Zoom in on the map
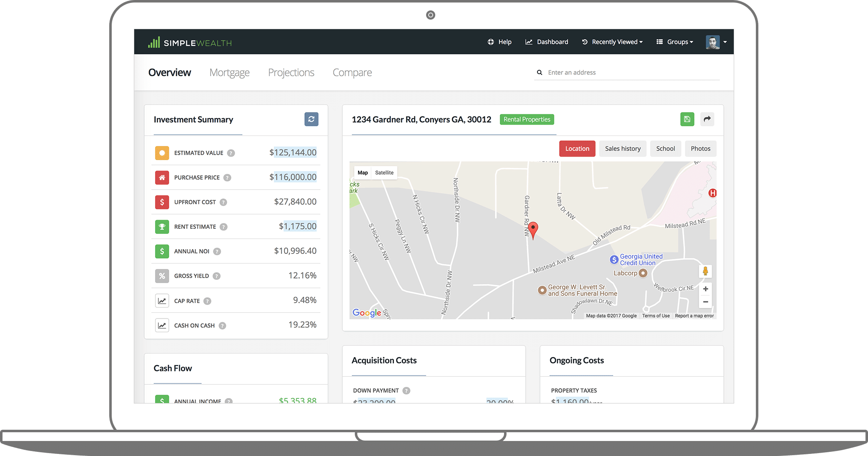The width and height of the screenshot is (868, 456). (705, 289)
